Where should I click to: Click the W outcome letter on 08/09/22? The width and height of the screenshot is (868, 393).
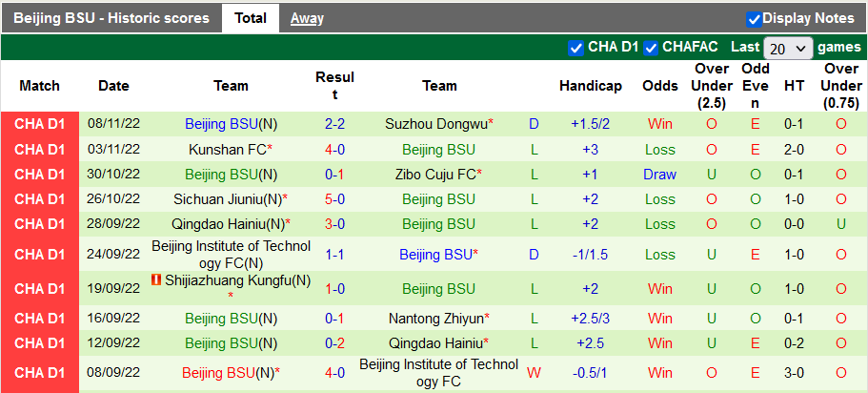[x=534, y=373]
